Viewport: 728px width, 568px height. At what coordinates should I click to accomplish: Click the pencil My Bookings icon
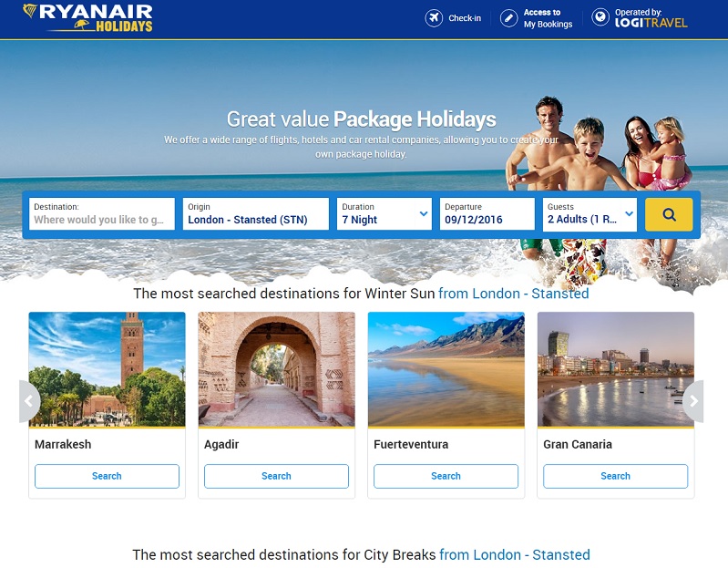coord(508,18)
